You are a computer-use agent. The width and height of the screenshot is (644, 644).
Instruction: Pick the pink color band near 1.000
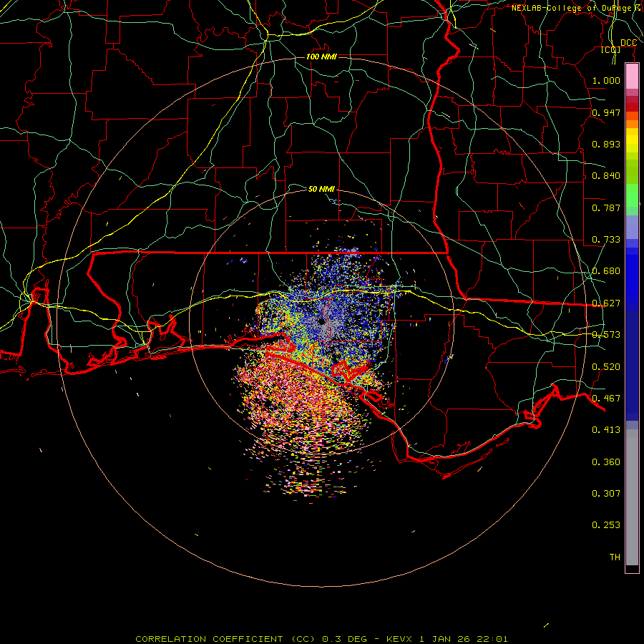pos(632,77)
